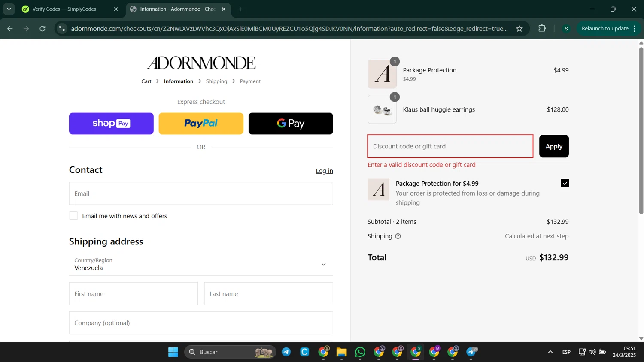Open File Explorer from the taskbar

342,352
